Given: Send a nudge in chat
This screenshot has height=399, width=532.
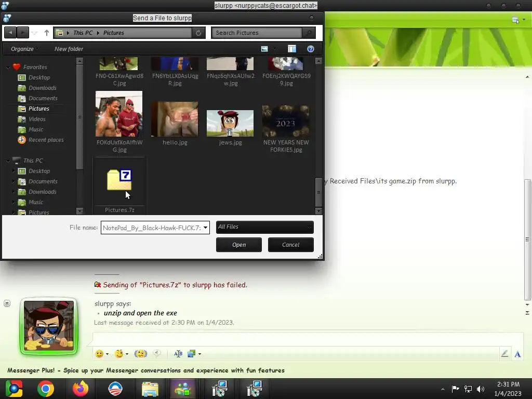Looking at the screenshot, I should [140, 354].
